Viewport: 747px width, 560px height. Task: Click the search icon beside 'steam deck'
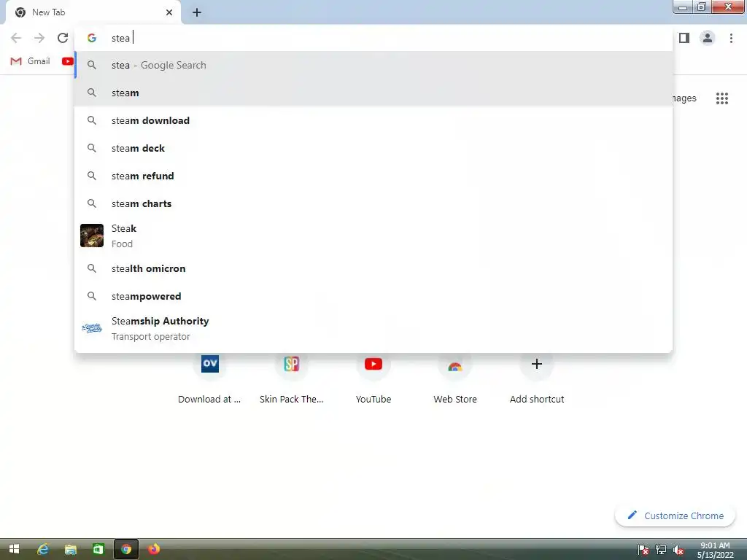coord(92,148)
